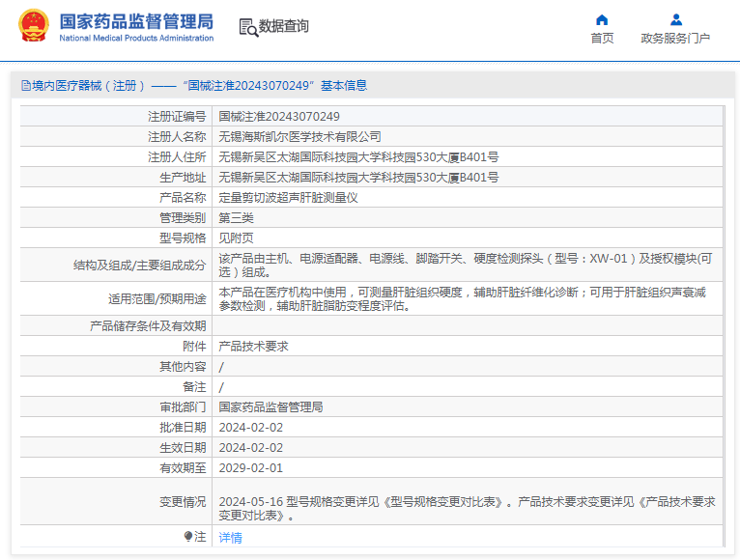
Task: Click the 见附页 model specification value
Action: (236, 238)
